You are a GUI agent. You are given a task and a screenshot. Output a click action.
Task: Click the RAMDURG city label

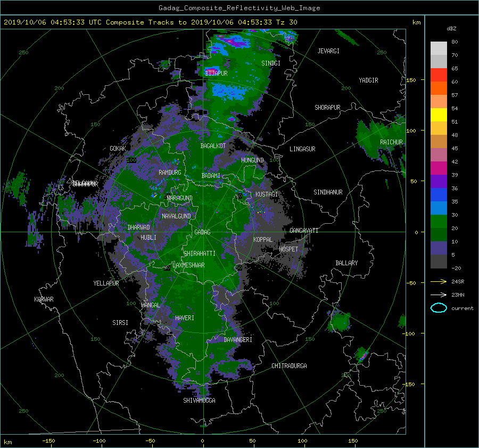click(170, 173)
